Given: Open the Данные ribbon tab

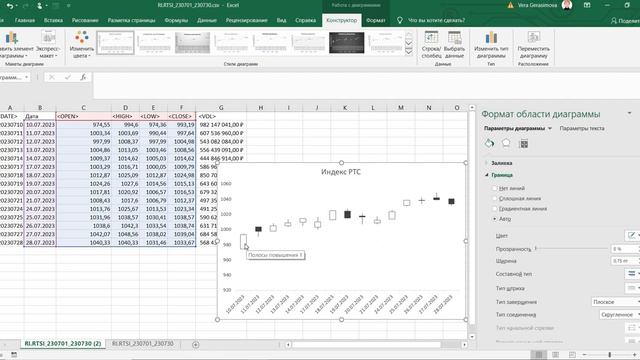Looking at the screenshot, I should (x=207, y=20).
